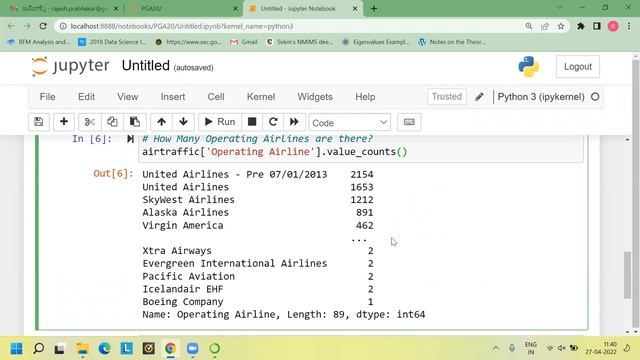
Task: Open the Insert menu
Action: [x=173, y=97]
